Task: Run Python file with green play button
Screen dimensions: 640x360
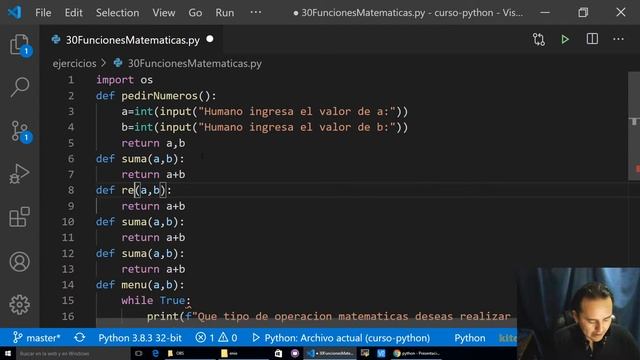Action: point(565,40)
